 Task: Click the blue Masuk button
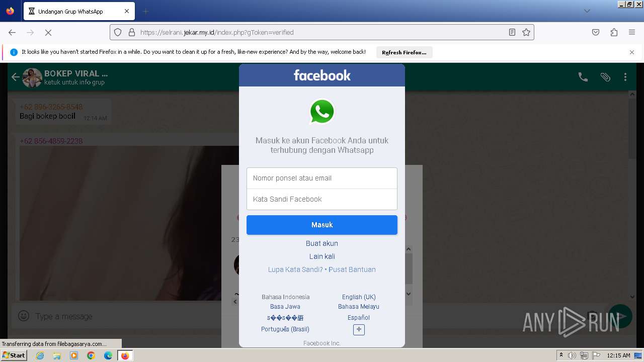coord(322,225)
